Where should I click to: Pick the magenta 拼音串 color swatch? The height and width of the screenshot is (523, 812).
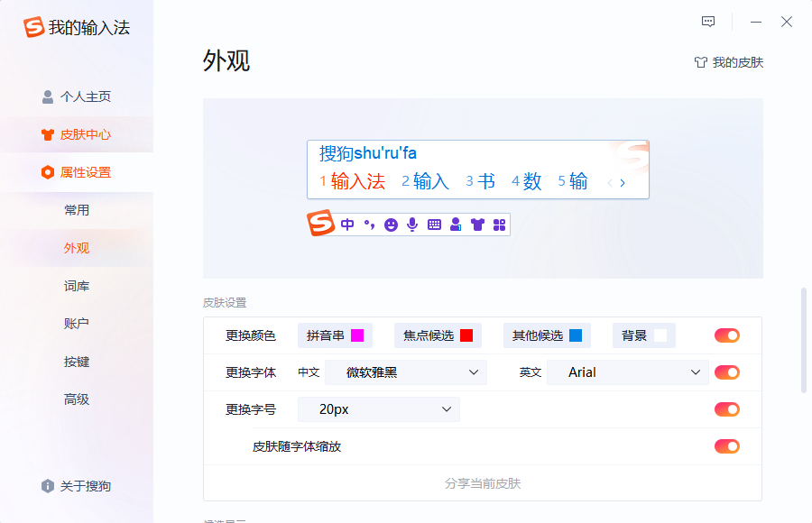(357, 335)
